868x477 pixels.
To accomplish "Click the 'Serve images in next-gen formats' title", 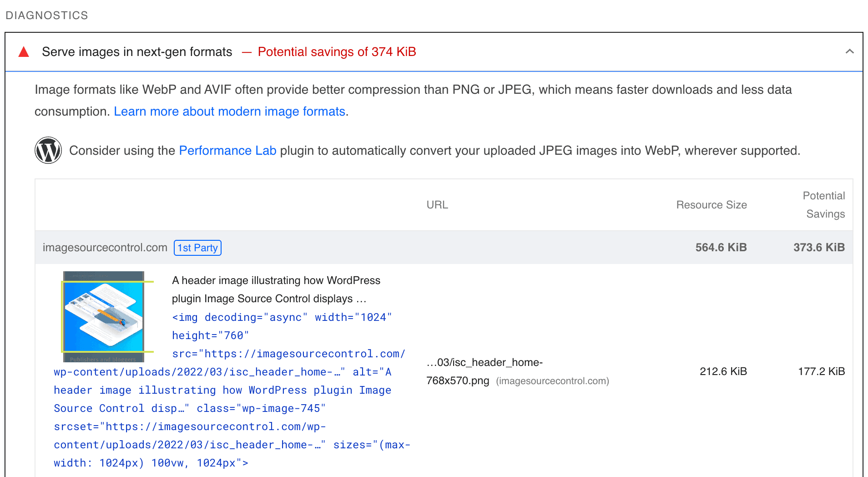I will (x=137, y=52).
